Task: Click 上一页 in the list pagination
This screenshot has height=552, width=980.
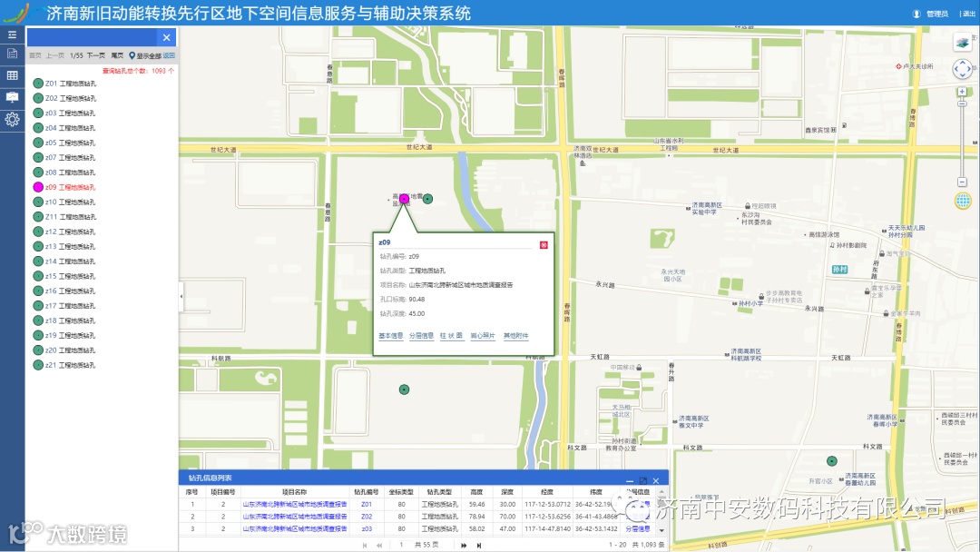Action: click(55, 55)
